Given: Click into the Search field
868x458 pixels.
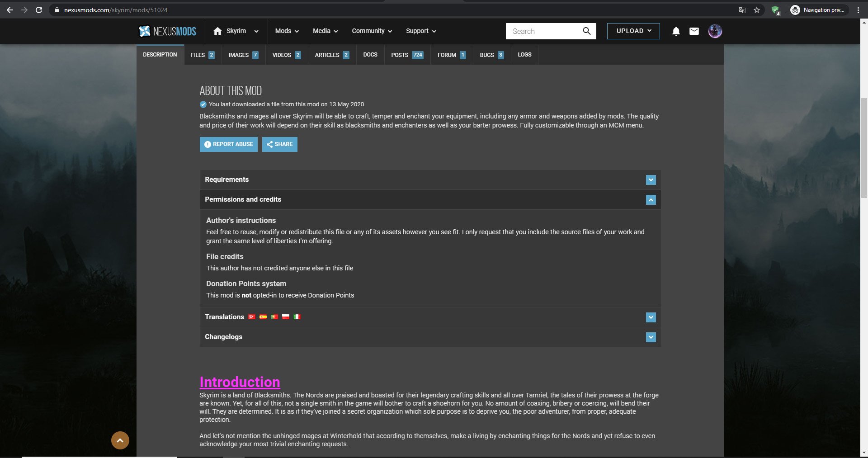Looking at the screenshot, I should coord(545,31).
